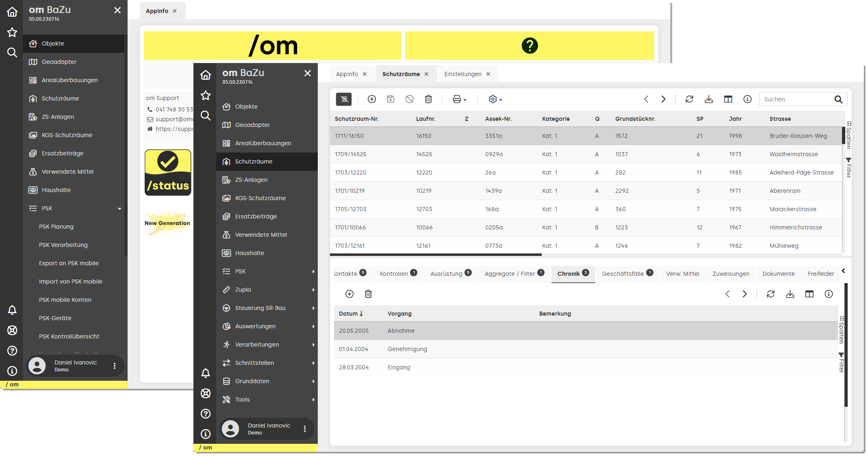Toggle the Filter side panel of Chronik table

[x=841, y=362]
